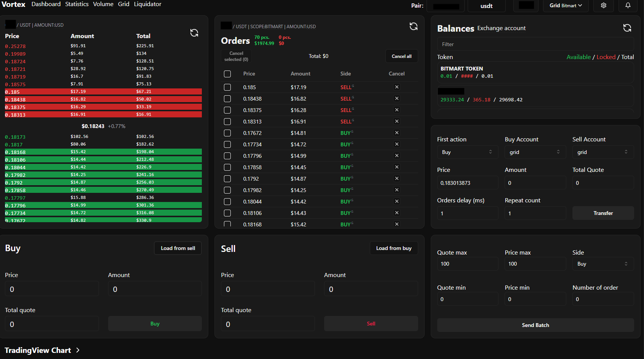Cancel the 0.17672 buy order
The image size is (644, 359).
[x=396, y=133]
